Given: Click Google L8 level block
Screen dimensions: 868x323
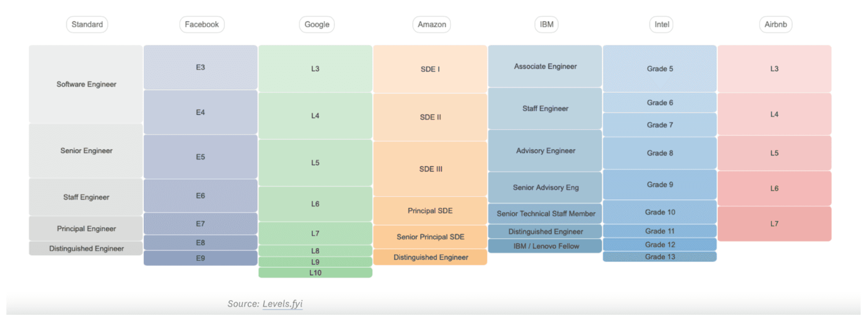Looking at the screenshot, I should point(315,251).
